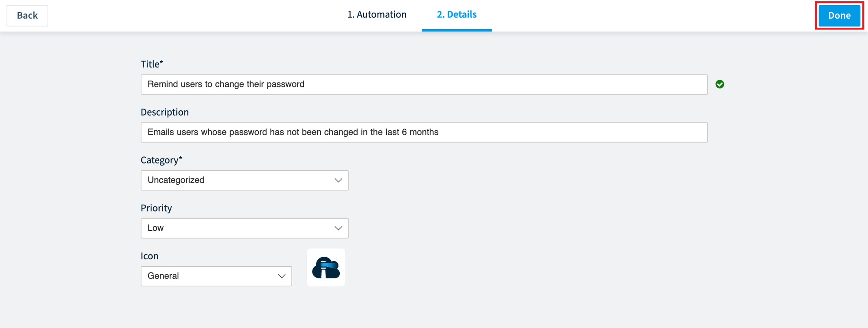Click the Done button
The image size is (868, 328).
tap(839, 16)
